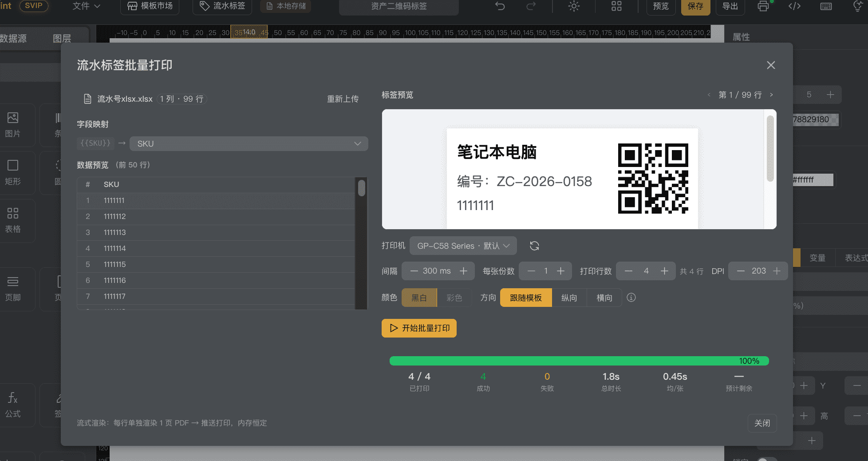The image size is (868, 461).
Task: Click the 资产二维码标签 title field
Action: tap(399, 6)
